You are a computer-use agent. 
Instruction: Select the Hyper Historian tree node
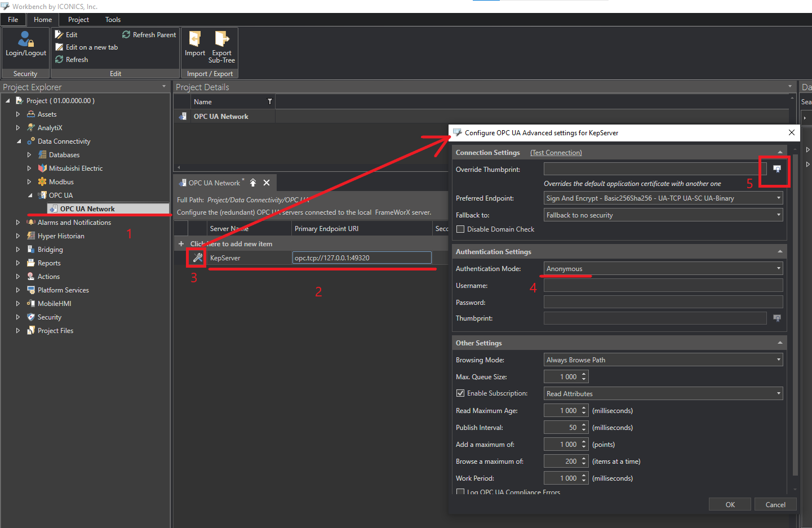tap(61, 236)
